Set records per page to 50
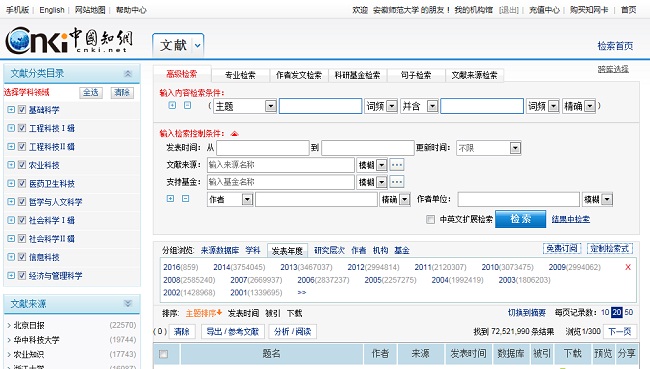 [628, 312]
